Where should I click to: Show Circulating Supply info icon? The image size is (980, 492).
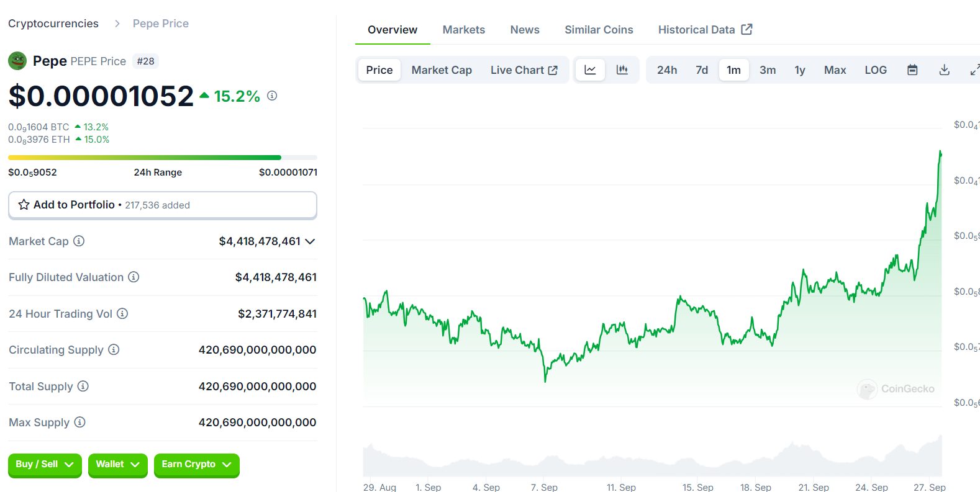pos(114,349)
